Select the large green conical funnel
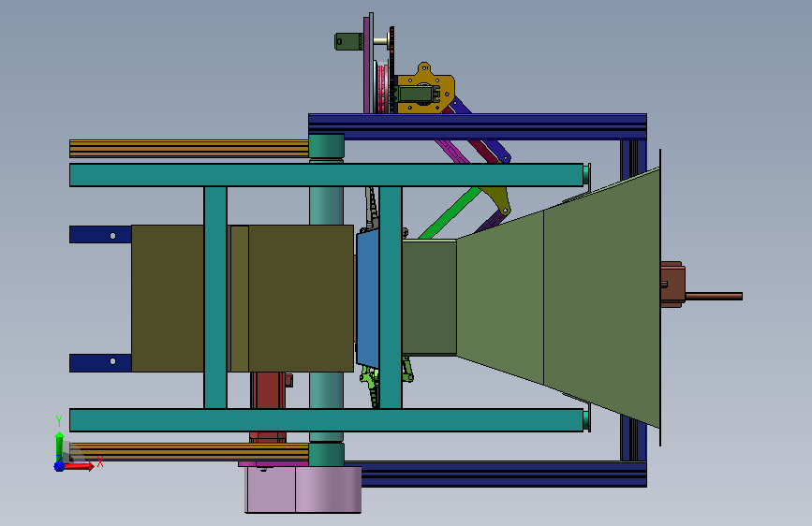The width and height of the screenshot is (812, 526). (558, 298)
